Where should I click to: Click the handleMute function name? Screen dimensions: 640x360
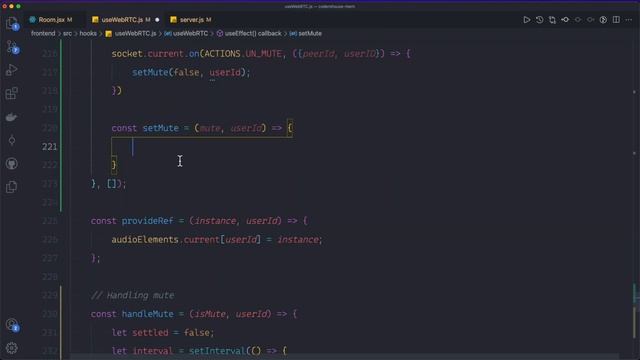[x=147, y=314]
